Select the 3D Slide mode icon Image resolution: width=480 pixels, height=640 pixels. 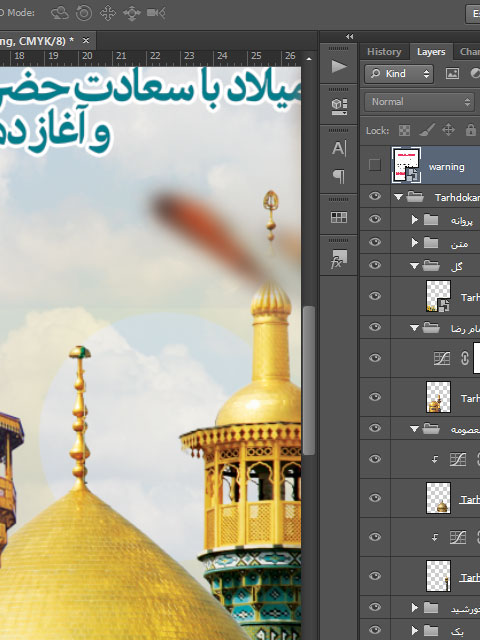(x=132, y=13)
